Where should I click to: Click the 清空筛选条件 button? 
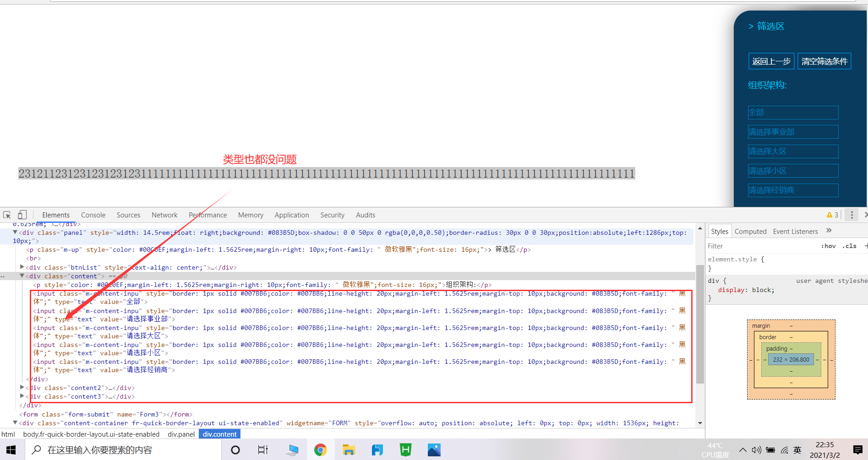[x=824, y=61]
